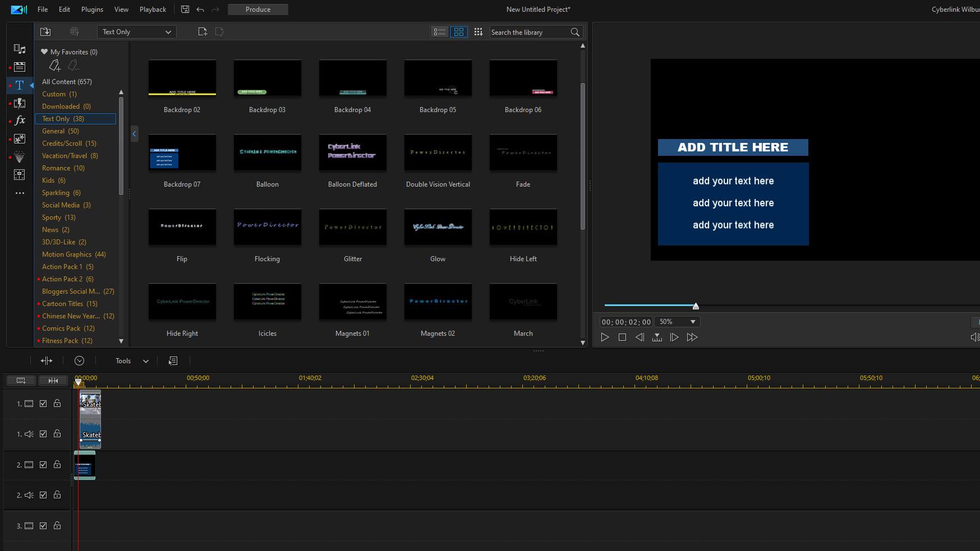The width and height of the screenshot is (980, 551).
Task: Open the Plugins menu
Action: 91,9
